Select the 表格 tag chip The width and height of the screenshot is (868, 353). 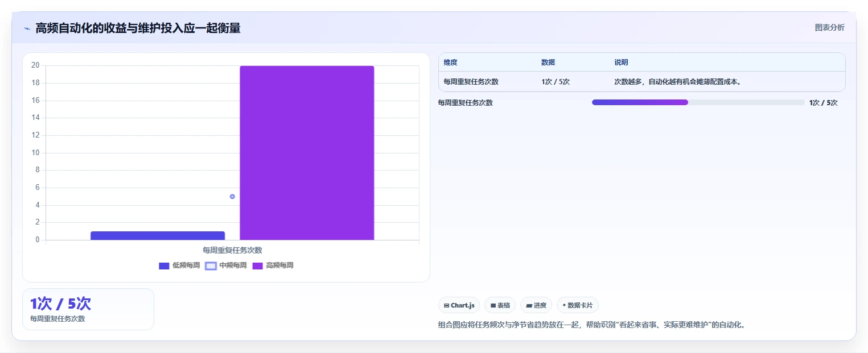pyautogui.click(x=500, y=305)
